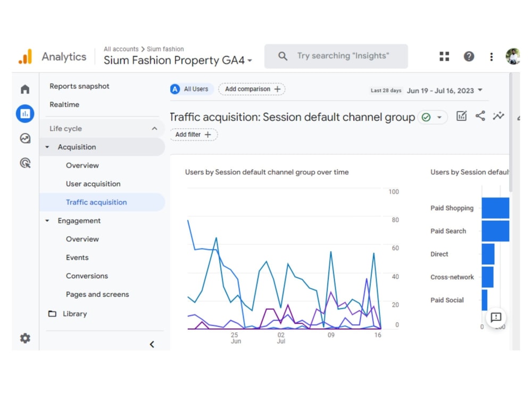Open the property selector dropdown arrow
This screenshot has width=532, height=399.
point(250,61)
